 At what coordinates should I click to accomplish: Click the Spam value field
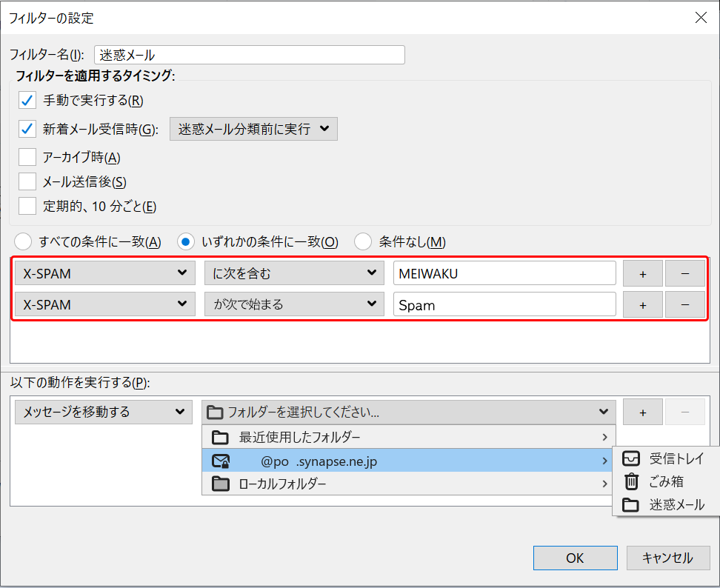504,304
